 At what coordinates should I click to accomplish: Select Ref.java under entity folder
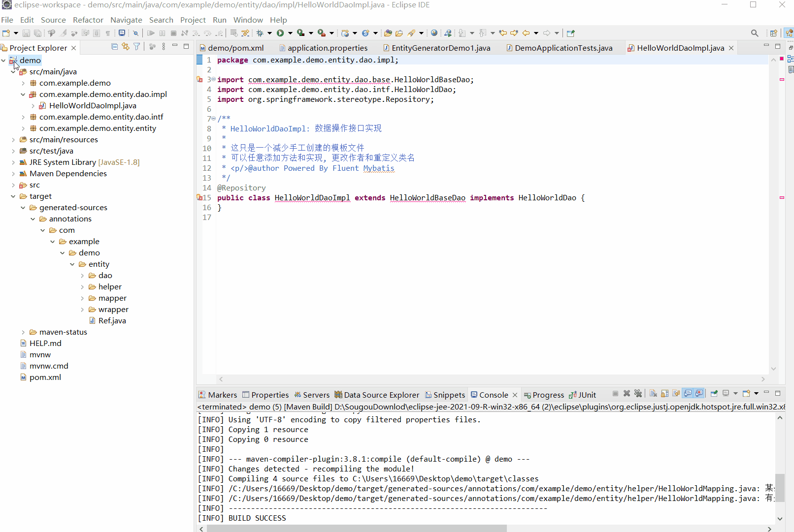tap(112, 321)
